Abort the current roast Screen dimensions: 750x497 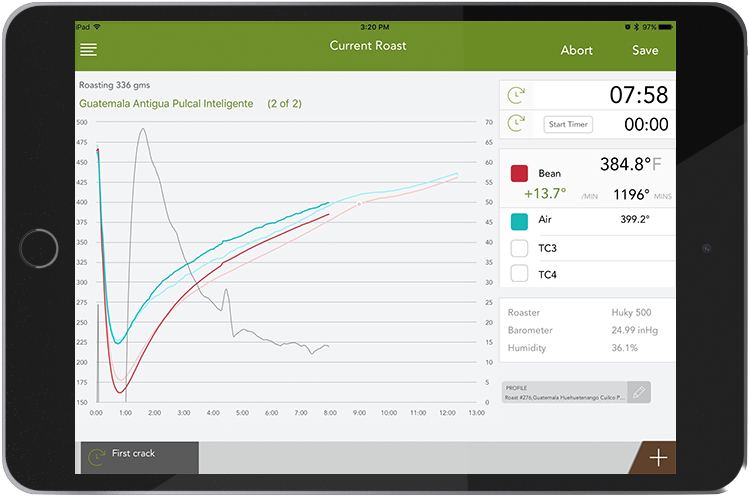pos(576,50)
